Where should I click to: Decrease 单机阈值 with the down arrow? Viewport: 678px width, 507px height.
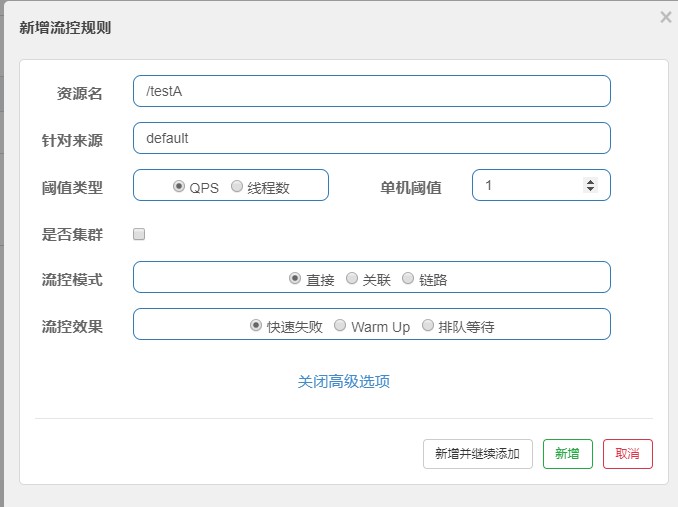[590, 190]
